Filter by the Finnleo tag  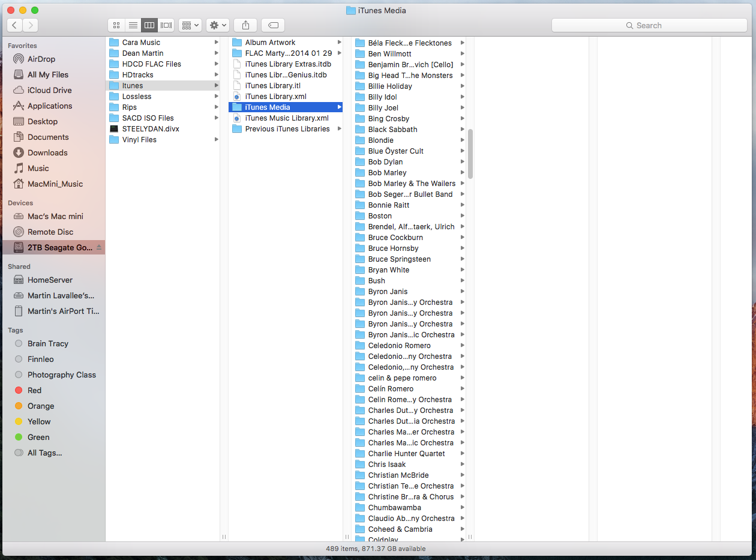[x=53, y=359]
